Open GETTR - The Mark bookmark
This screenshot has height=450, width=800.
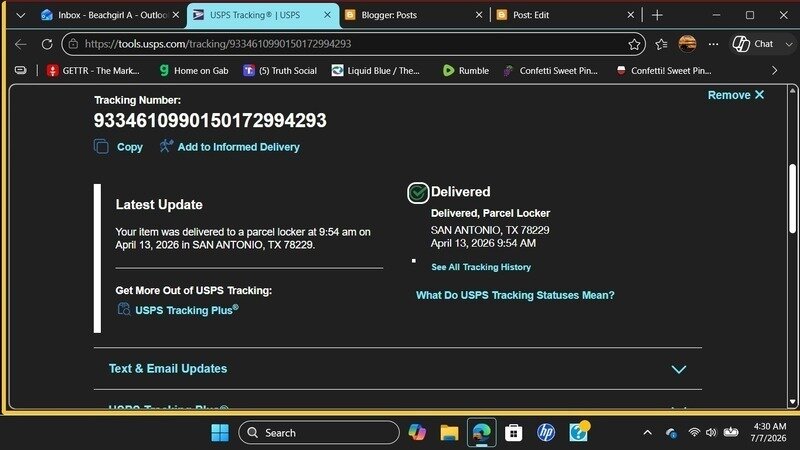[x=93, y=71]
